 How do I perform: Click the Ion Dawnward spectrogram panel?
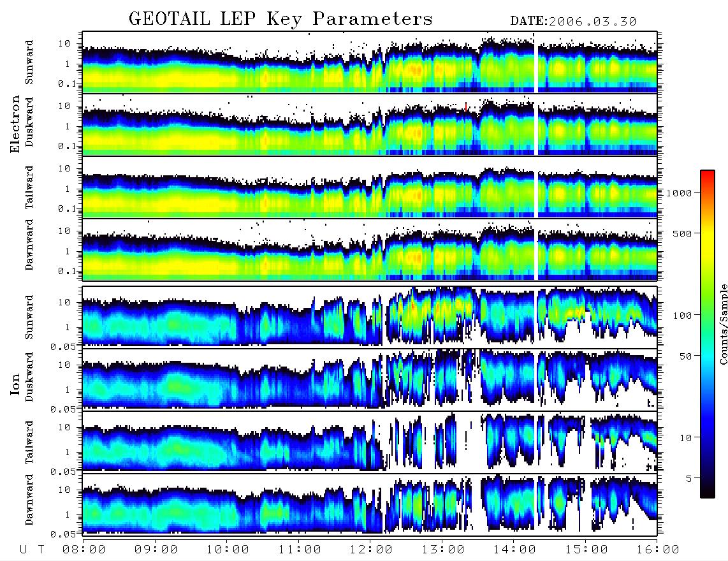tap(370, 504)
